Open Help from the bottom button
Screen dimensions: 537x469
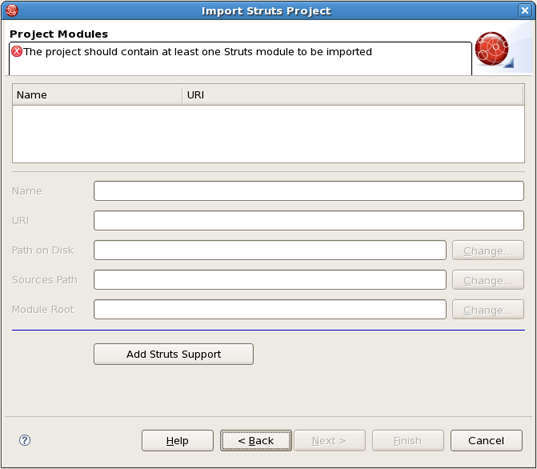point(177,441)
